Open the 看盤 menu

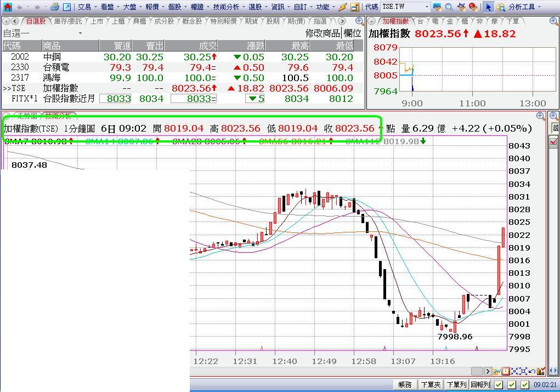(x=110, y=7)
